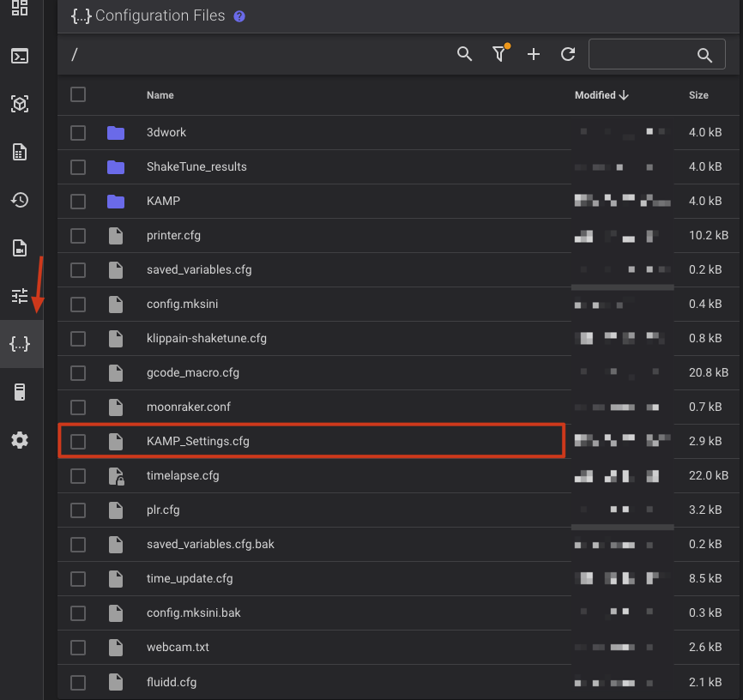Viewport: 743px width, 700px height.
Task: Click the refresh file list icon
Action: coord(567,54)
